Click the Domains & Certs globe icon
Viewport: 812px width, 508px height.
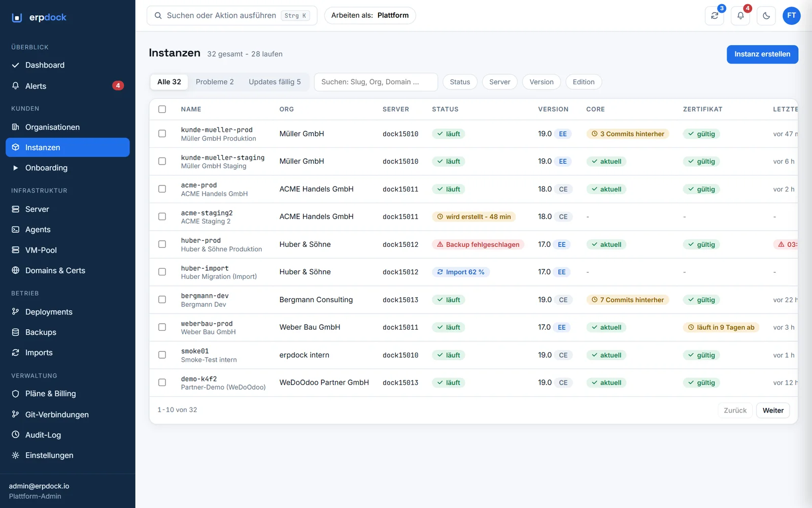(x=16, y=270)
